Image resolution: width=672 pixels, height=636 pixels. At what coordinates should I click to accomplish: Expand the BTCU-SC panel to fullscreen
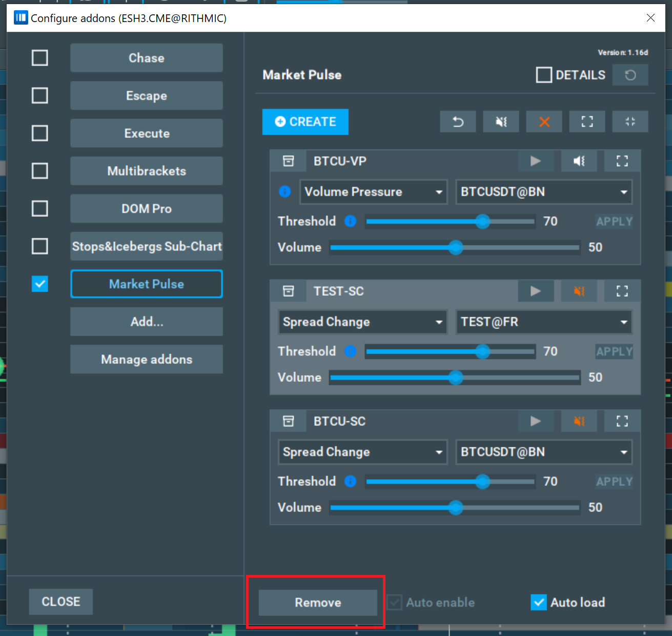622,421
